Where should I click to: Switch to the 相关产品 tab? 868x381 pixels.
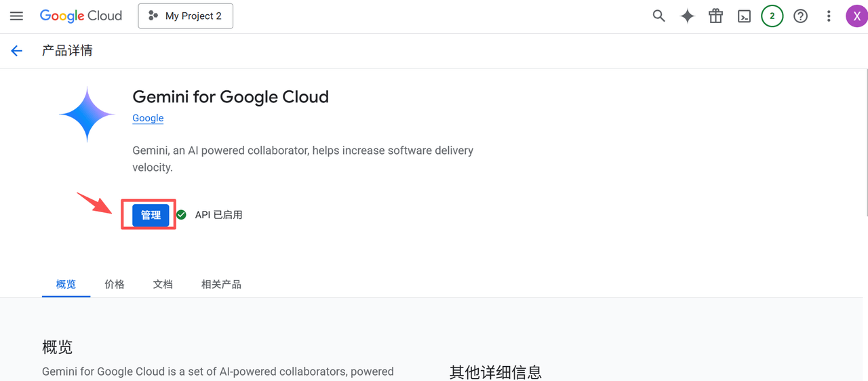(x=221, y=285)
